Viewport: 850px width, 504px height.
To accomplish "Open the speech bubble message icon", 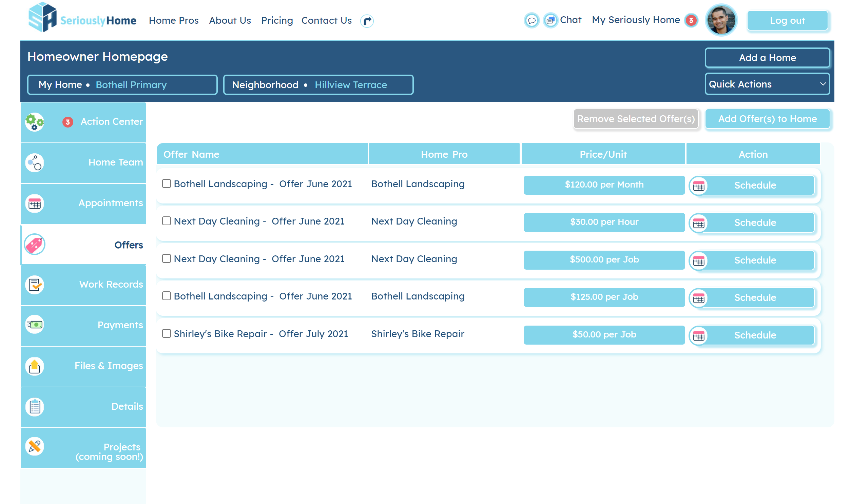I will coord(532,21).
